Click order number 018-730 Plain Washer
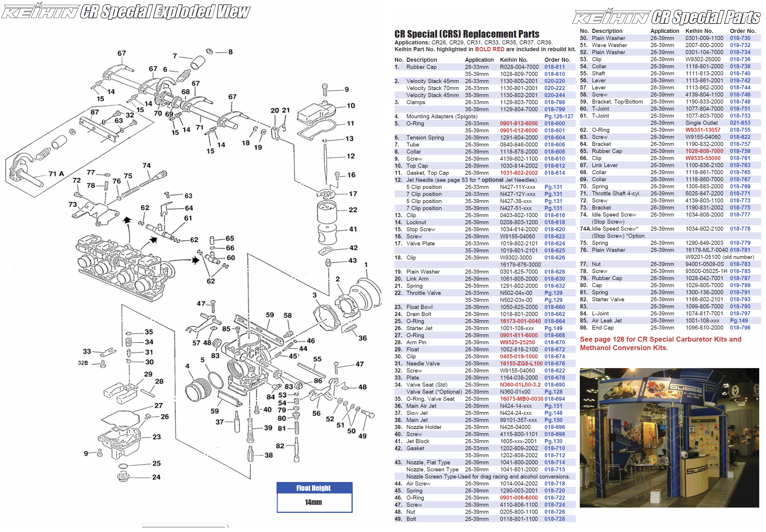766x532 pixels. [x=740, y=38]
